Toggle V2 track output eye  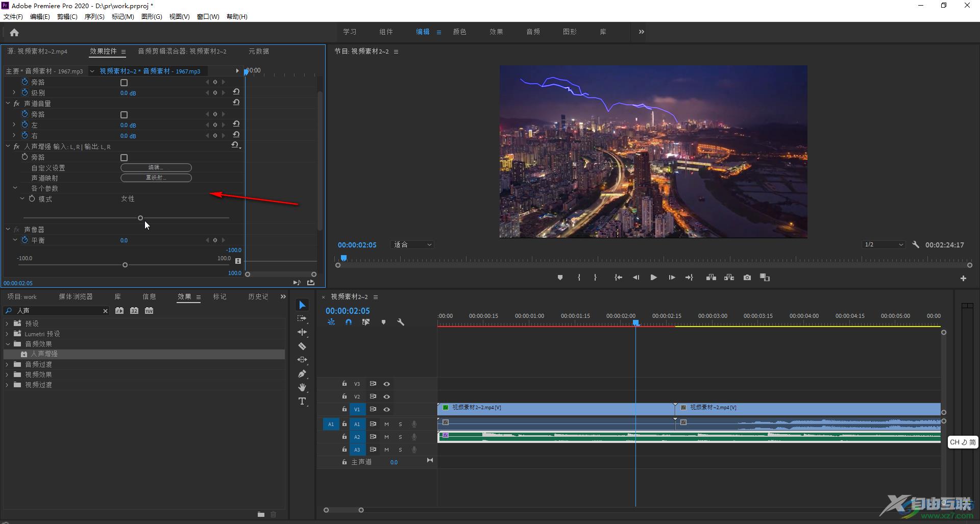coord(386,396)
